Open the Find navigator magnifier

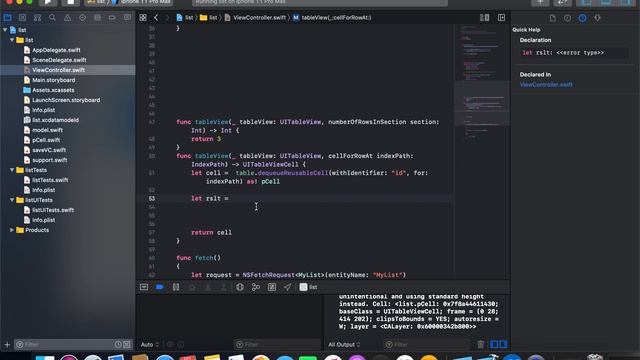[x=52, y=18]
